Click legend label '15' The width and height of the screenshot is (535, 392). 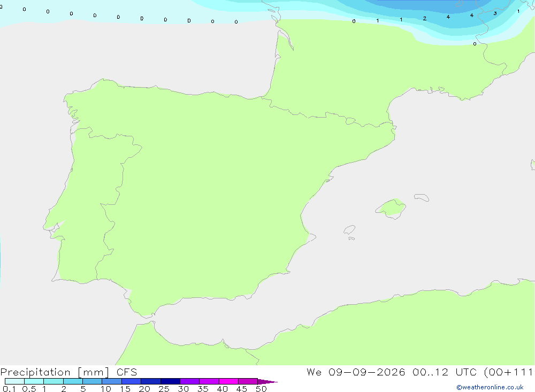tap(125, 389)
